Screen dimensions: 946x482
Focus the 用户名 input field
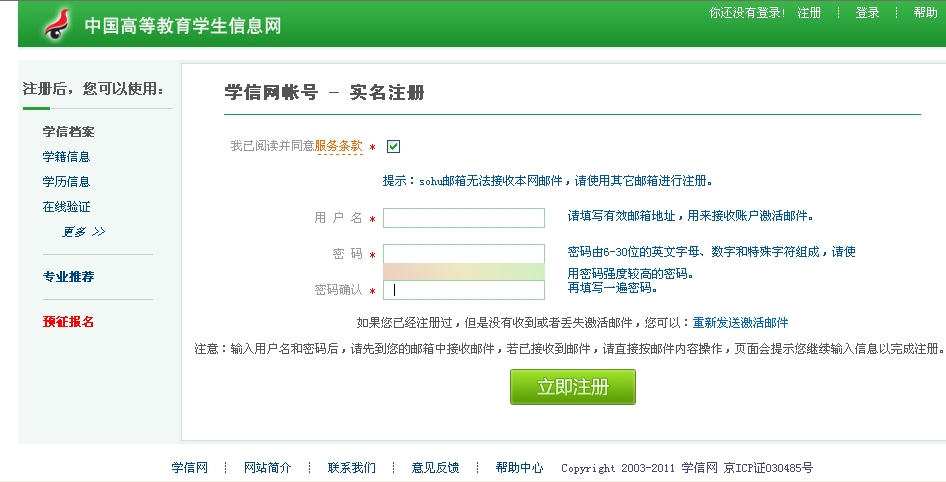[x=464, y=218]
